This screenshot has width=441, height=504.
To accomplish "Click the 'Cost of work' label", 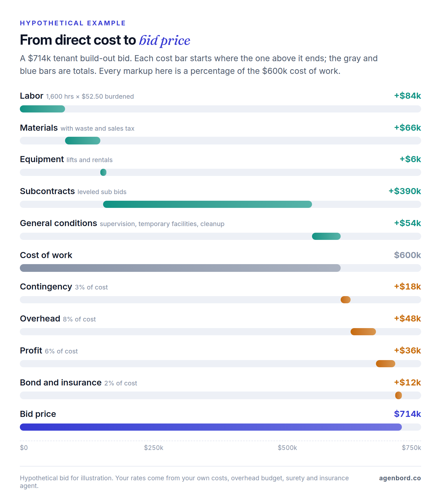I will [46, 255].
